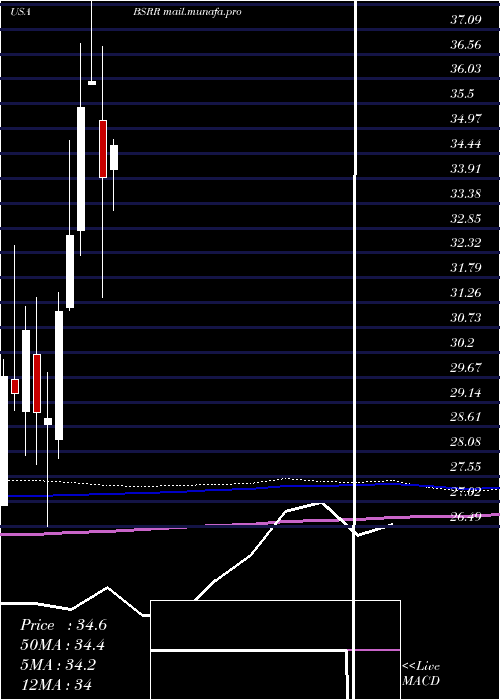The image size is (500, 700).
Task: Click the 32.32 price axis label
Action: click(x=466, y=243)
